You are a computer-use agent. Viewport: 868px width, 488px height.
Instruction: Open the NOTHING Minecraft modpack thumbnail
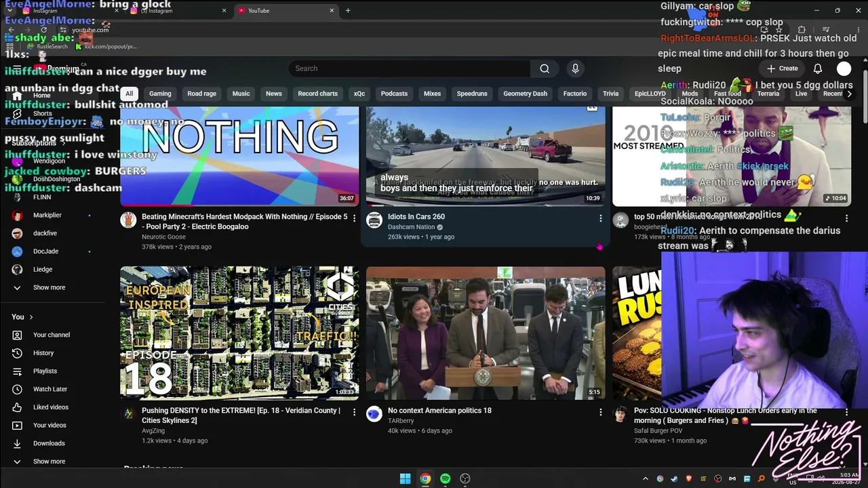(239, 156)
